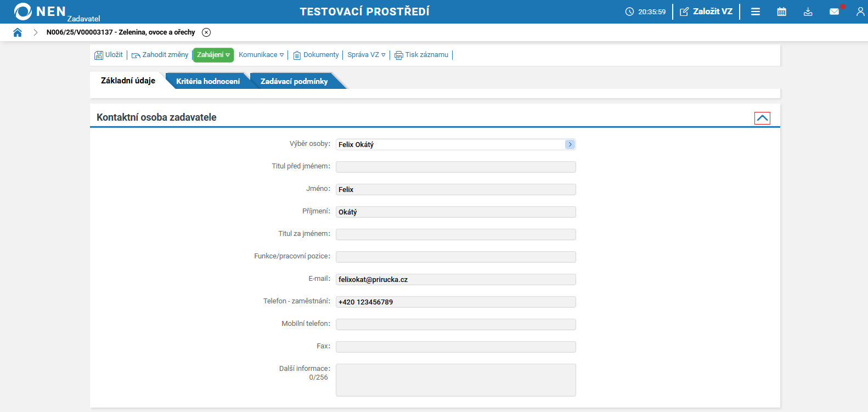Click the download icon in header
This screenshot has height=412, width=868.
(808, 12)
